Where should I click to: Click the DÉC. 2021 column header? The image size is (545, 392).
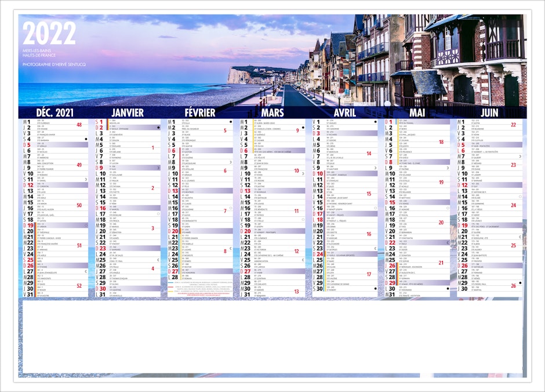[55, 112]
